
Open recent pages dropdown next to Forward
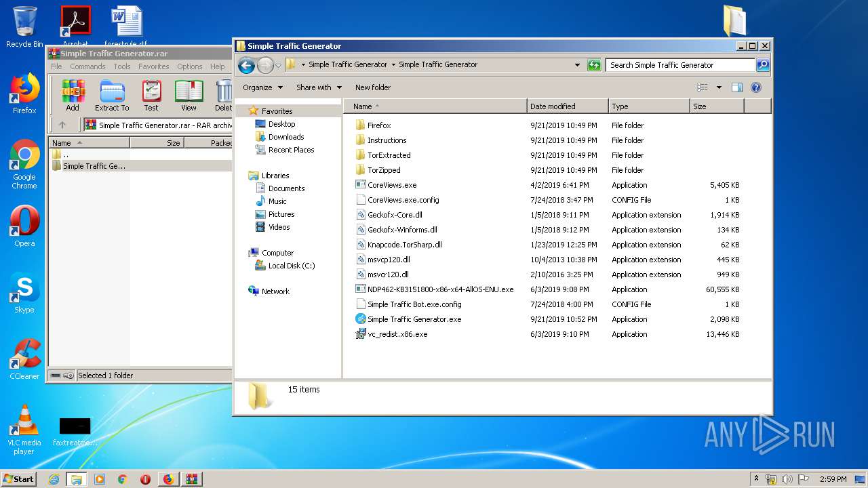point(278,66)
